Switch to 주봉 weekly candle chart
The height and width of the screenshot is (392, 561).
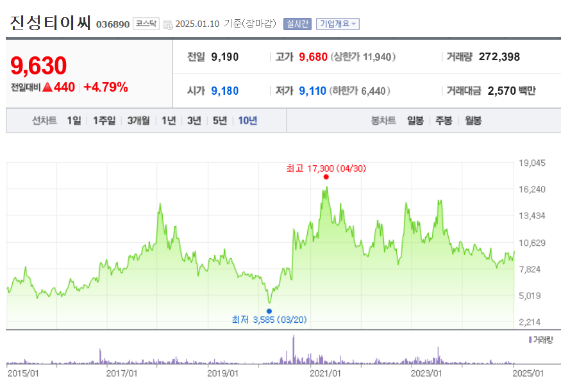[x=444, y=121]
